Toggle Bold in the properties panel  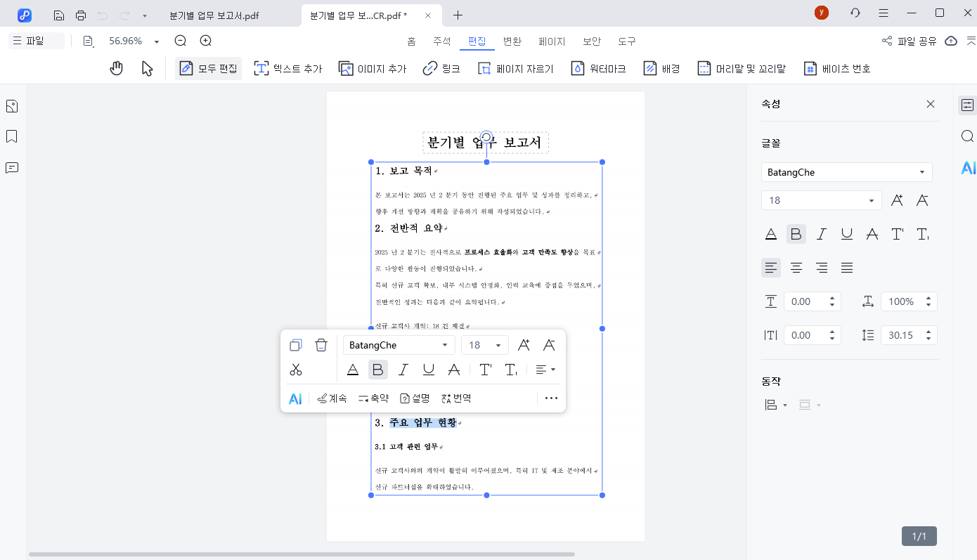pyautogui.click(x=796, y=234)
